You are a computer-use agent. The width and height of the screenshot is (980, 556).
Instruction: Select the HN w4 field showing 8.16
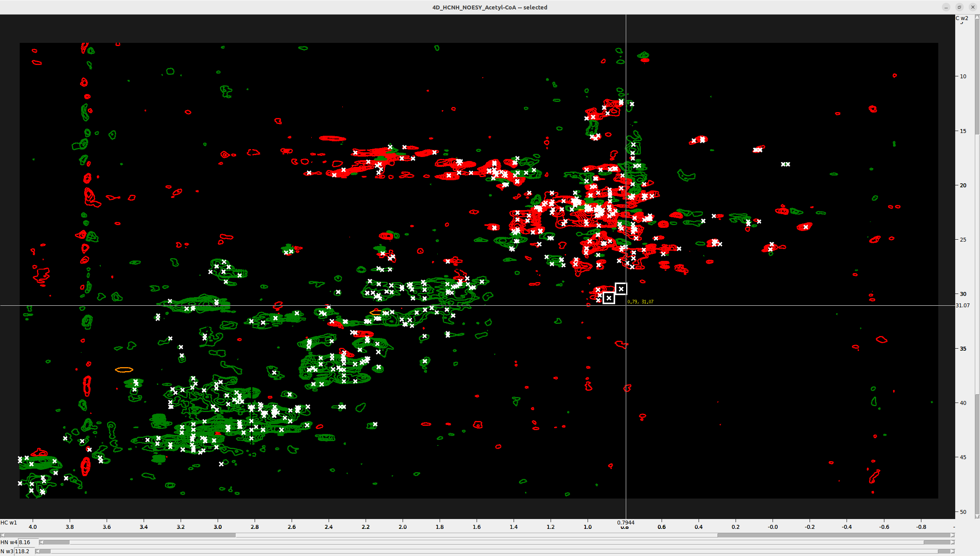pyautogui.click(x=27, y=542)
